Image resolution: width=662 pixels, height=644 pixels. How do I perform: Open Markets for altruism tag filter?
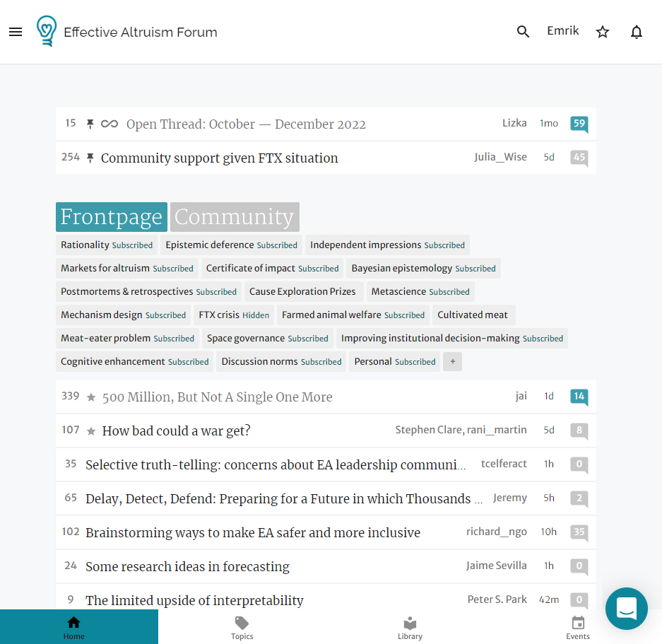pyautogui.click(x=127, y=269)
